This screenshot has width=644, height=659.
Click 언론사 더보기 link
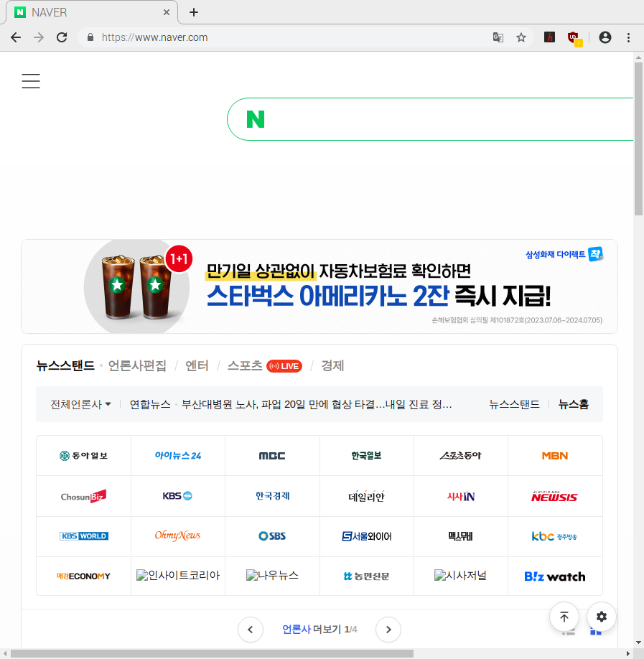(312, 629)
